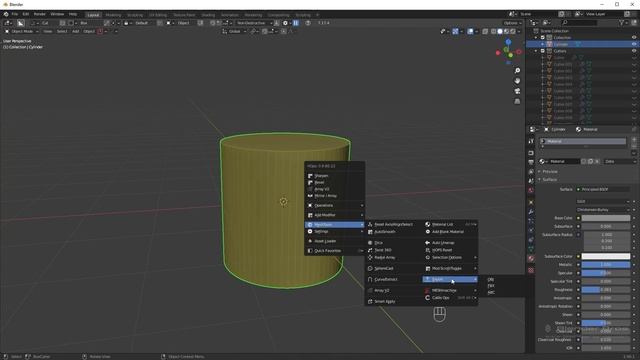Click the Metallic value slider
The width and height of the screenshot is (640, 360).
pyautogui.click(x=606, y=265)
